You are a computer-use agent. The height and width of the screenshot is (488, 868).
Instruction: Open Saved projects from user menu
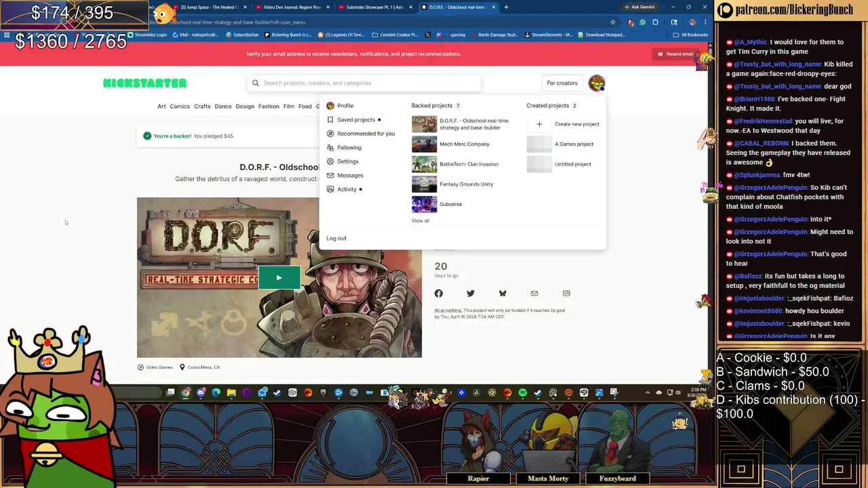point(356,120)
